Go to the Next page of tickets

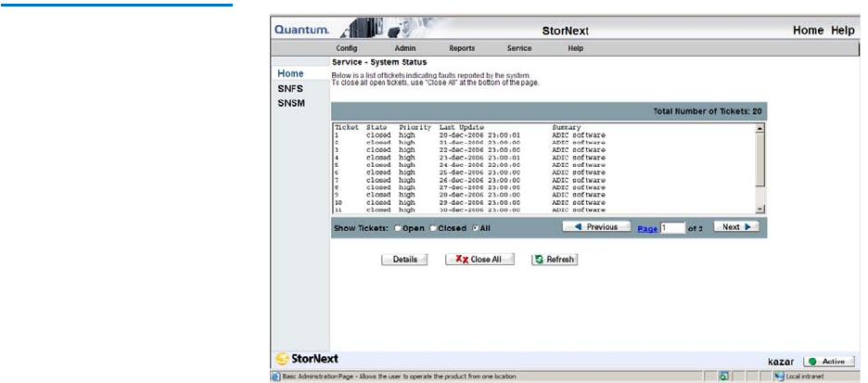pyautogui.click(x=736, y=227)
